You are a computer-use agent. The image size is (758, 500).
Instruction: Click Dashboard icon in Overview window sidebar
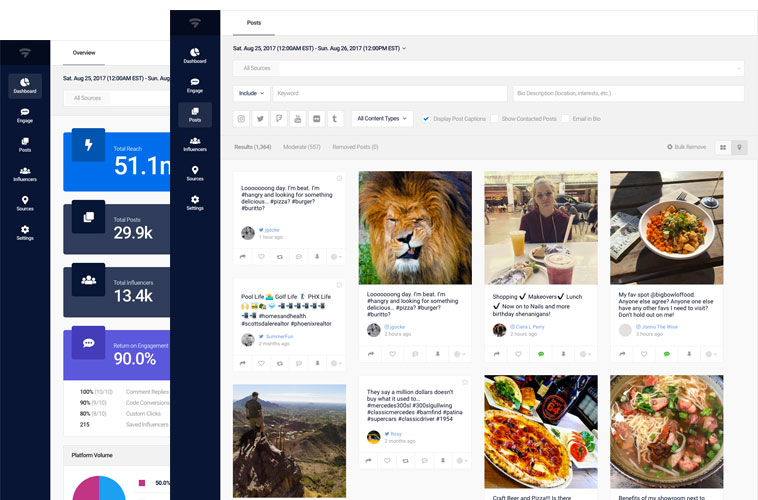pos(25,82)
